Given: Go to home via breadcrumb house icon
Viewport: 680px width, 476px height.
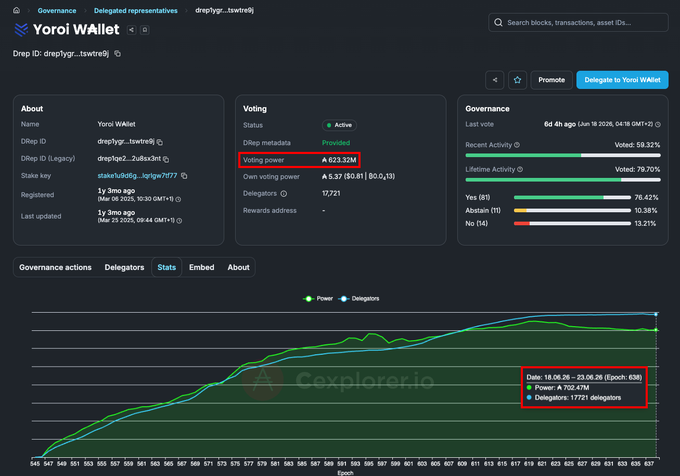Looking at the screenshot, I should pos(16,10).
